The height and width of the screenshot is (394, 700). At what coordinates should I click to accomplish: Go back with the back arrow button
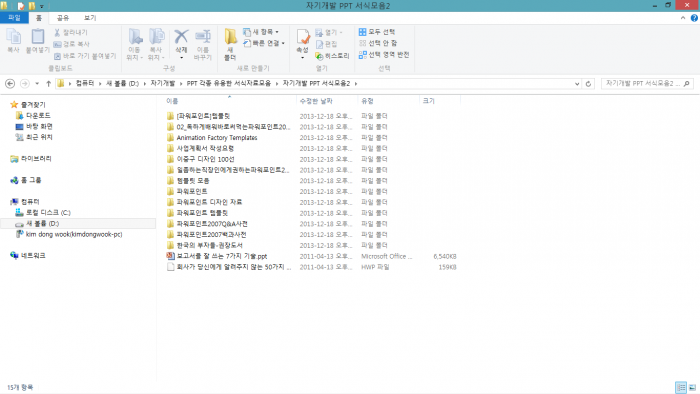click(x=10, y=83)
